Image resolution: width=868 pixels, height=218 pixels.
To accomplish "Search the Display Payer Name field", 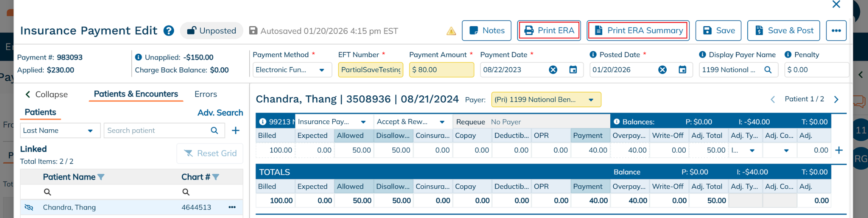I will click(x=768, y=70).
